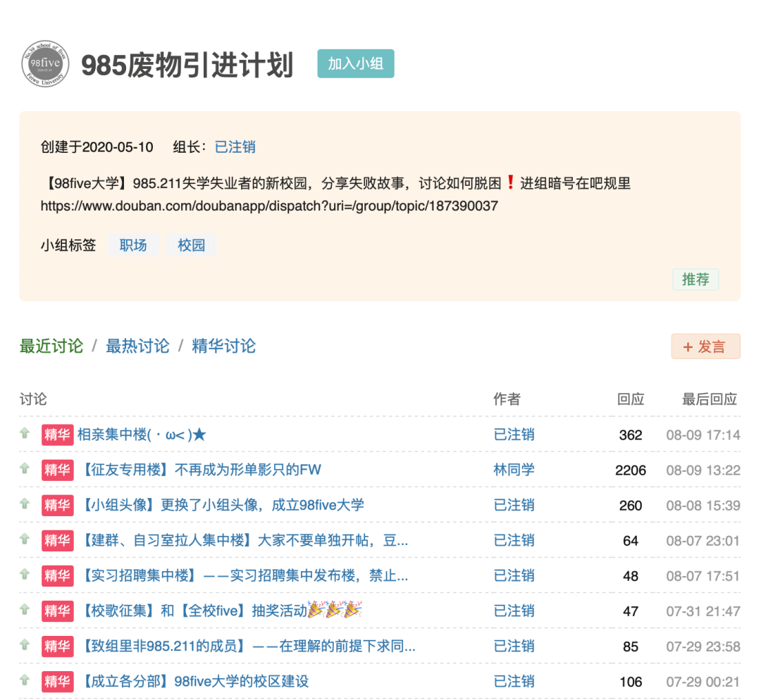Image resolution: width=761 pixels, height=700 pixels.
Task: Click reply count 362
Action: point(631,435)
